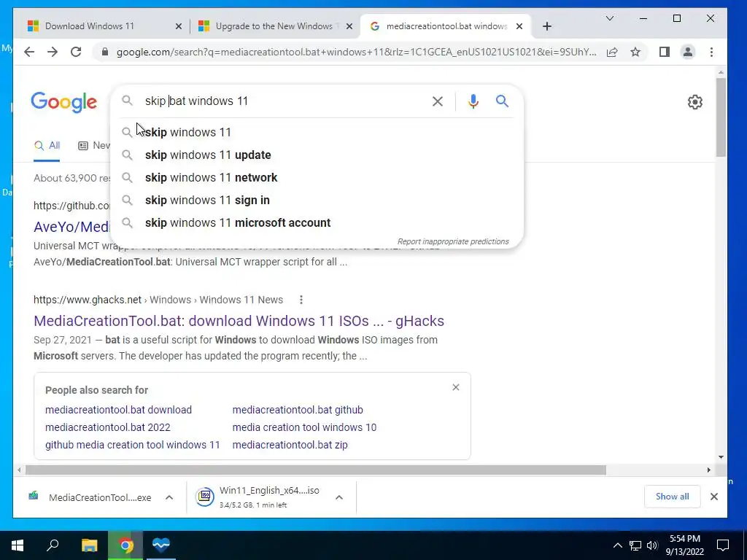The height and width of the screenshot is (560, 747).
Task: Open the AveYo/MediaCreationTool GitHub result
Action: [71, 227]
